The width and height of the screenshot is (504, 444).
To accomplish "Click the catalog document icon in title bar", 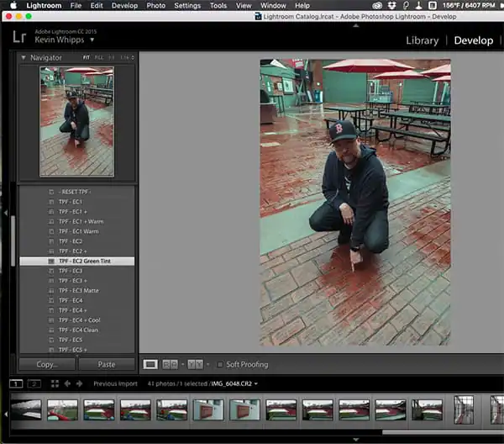I will click(258, 17).
